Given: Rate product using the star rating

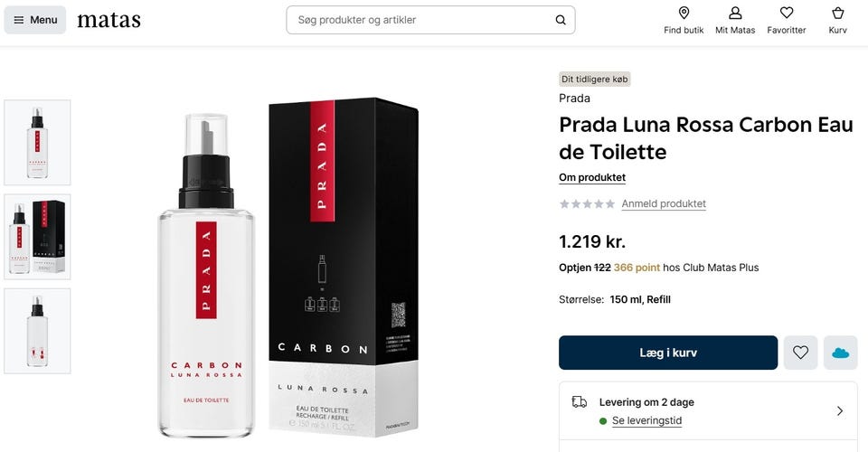Looking at the screenshot, I should (x=587, y=204).
